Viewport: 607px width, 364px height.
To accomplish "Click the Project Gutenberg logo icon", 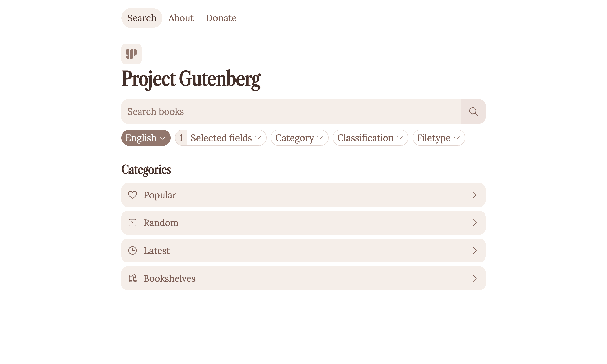I will 131,54.
